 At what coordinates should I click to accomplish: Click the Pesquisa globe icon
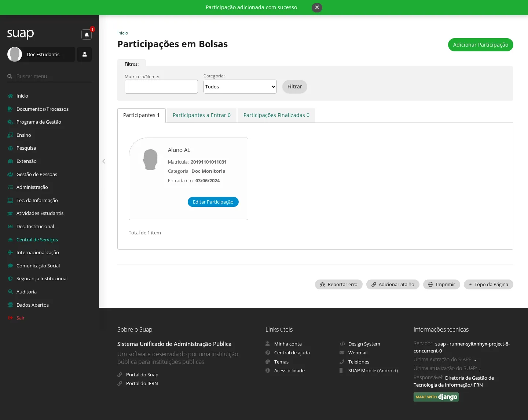click(10, 148)
